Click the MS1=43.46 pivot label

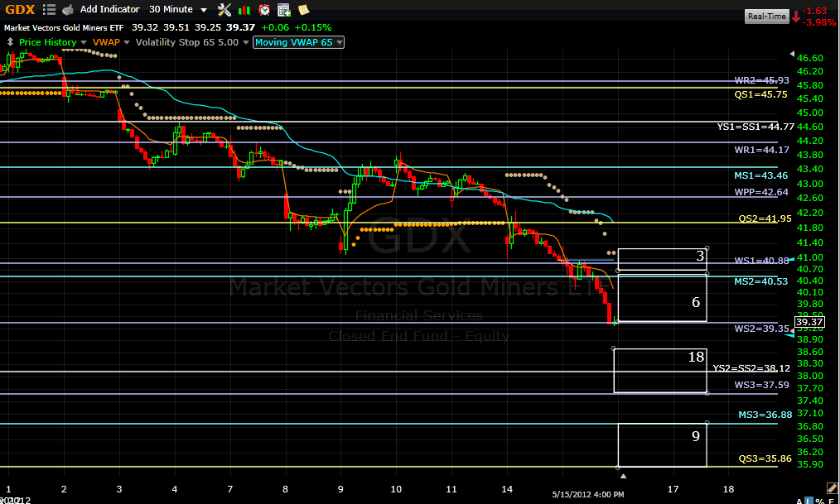[x=760, y=175]
